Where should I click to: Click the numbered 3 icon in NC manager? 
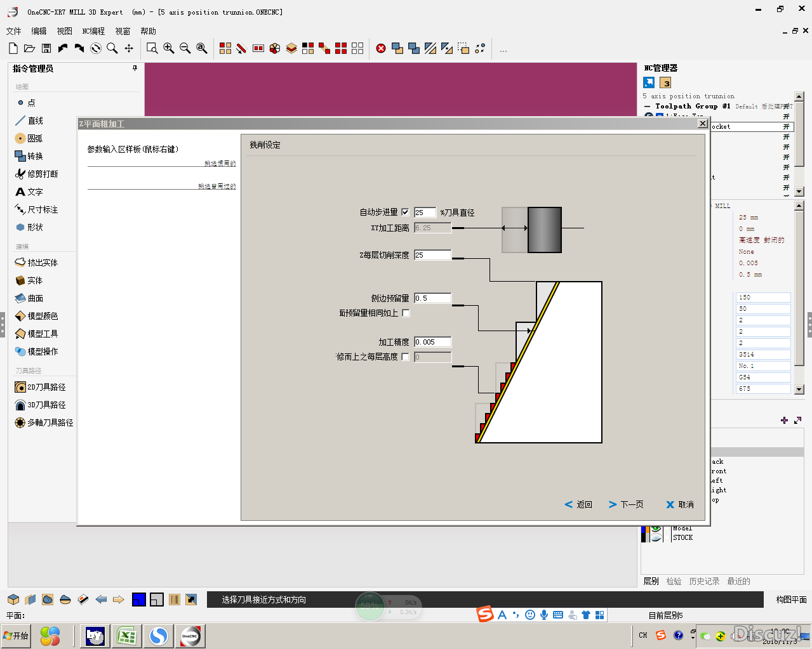click(x=665, y=82)
